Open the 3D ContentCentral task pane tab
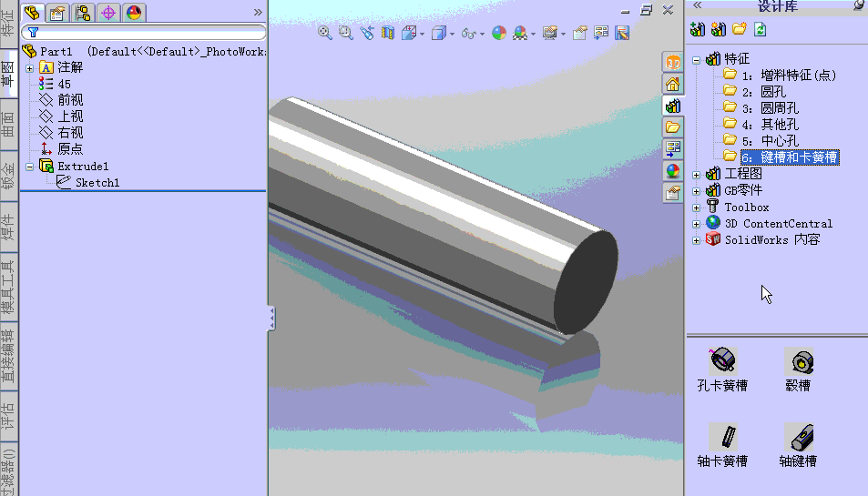This screenshot has height=496, width=868. pyautogui.click(x=672, y=63)
